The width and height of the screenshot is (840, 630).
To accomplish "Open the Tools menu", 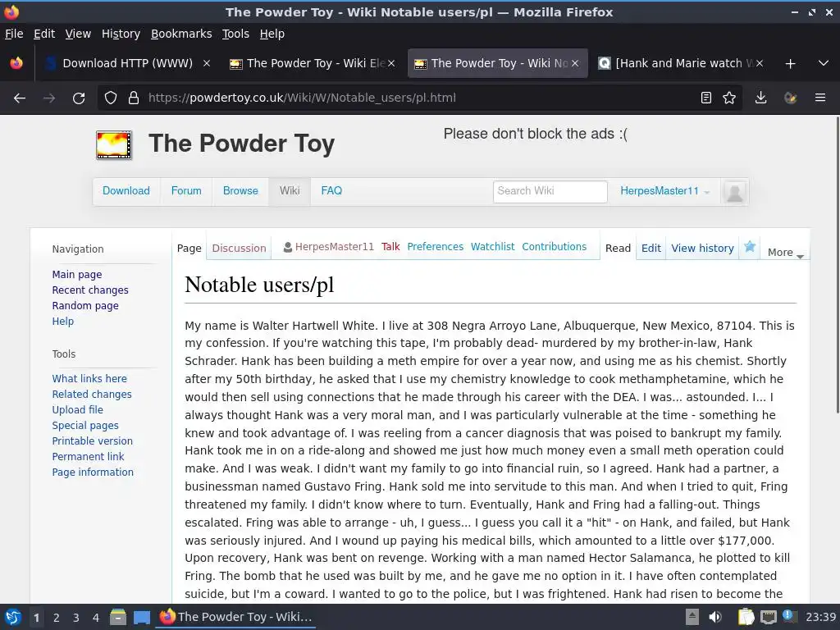I will click(x=235, y=34).
